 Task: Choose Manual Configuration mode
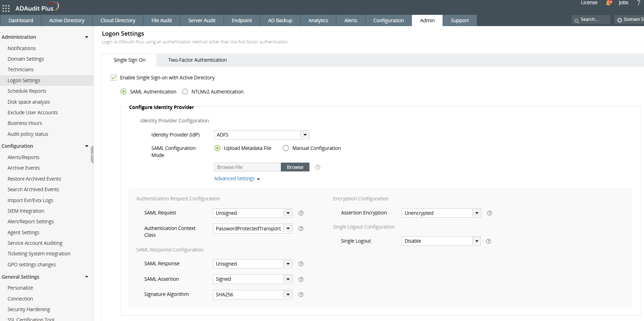[285, 148]
